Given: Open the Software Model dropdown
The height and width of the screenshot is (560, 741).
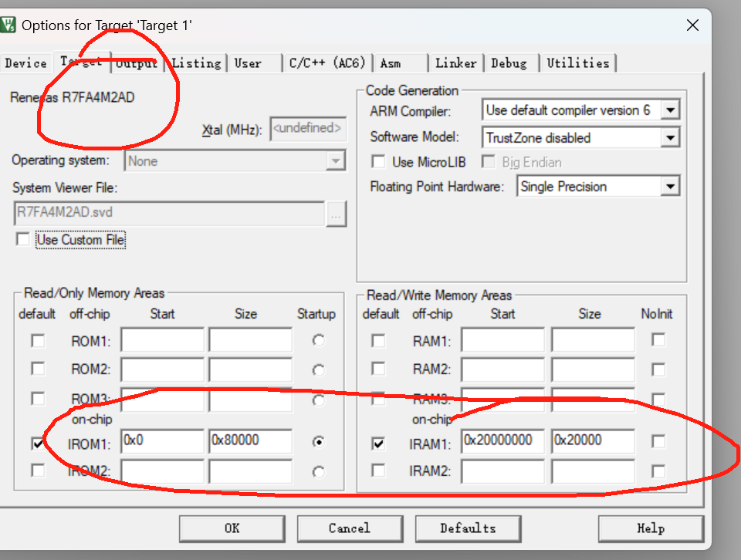Looking at the screenshot, I should pyautogui.click(x=670, y=138).
